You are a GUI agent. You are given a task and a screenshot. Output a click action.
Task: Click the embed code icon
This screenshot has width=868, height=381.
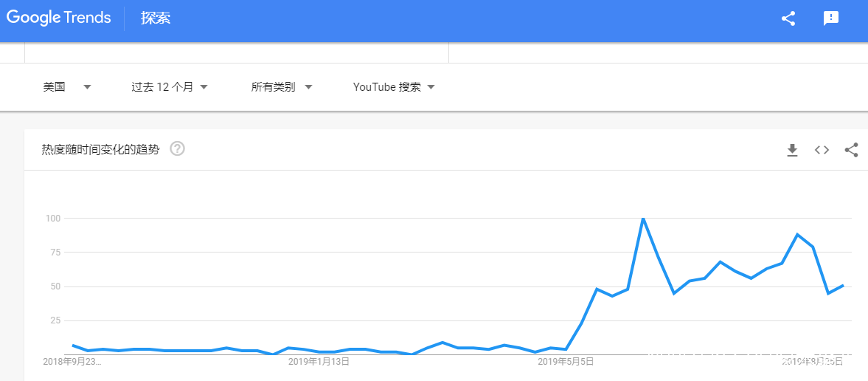(x=822, y=151)
